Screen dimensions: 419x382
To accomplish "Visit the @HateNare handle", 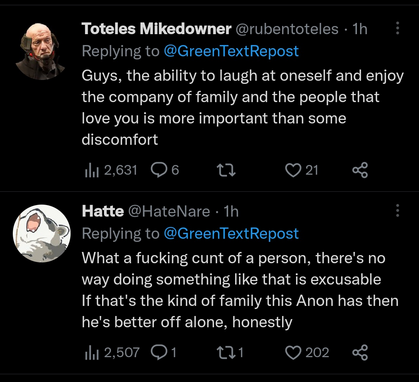I will (x=169, y=211).
